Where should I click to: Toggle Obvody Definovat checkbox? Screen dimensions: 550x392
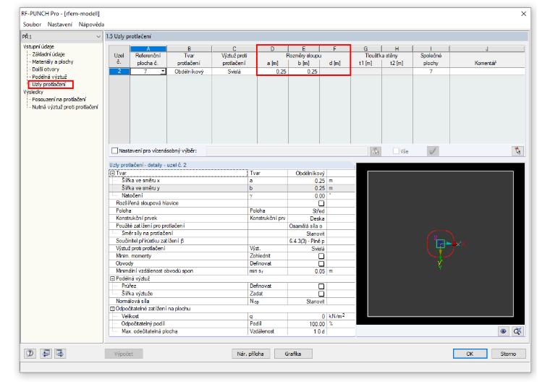pos(321,264)
